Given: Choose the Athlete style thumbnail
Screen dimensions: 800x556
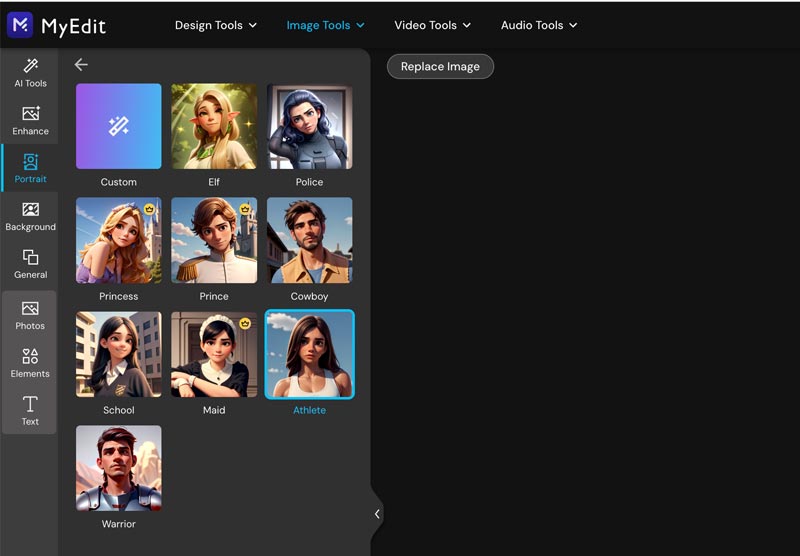Looking at the screenshot, I should [x=310, y=355].
